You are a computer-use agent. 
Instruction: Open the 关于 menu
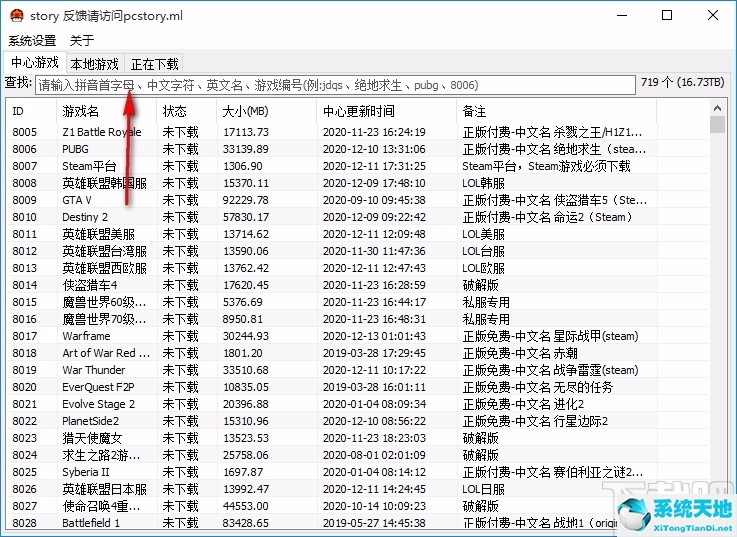coord(82,40)
